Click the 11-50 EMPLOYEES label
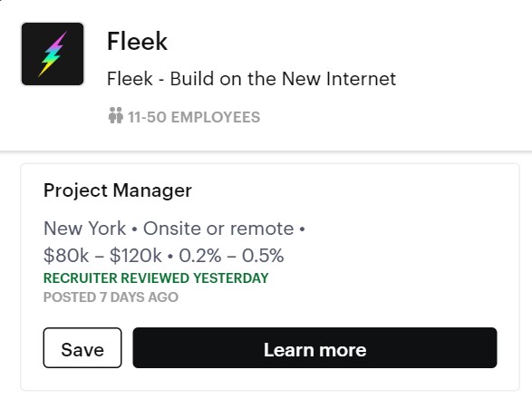This screenshot has height=409, width=532. [194, 117]
